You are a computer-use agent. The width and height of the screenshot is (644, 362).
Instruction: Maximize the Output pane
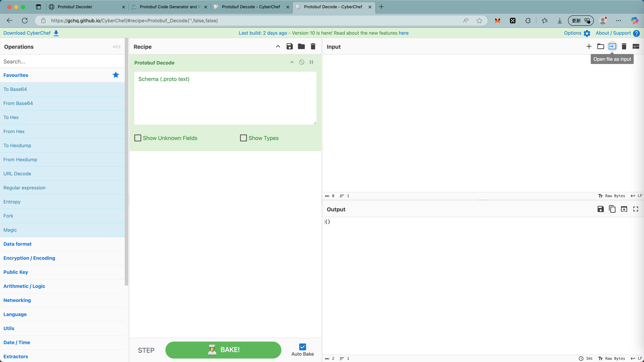[x=636, y=209]
